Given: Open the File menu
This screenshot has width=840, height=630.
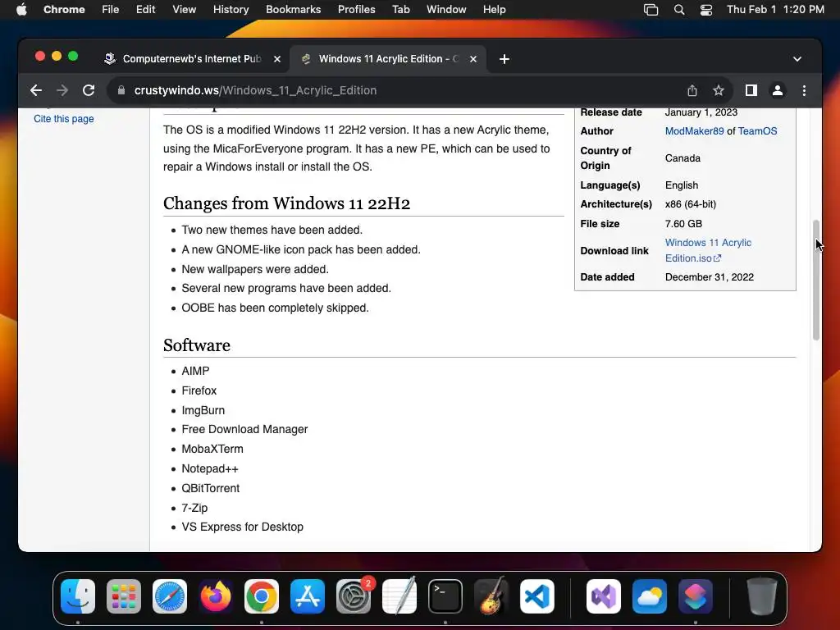Looking at the screenshot, I should coord(111,10).
